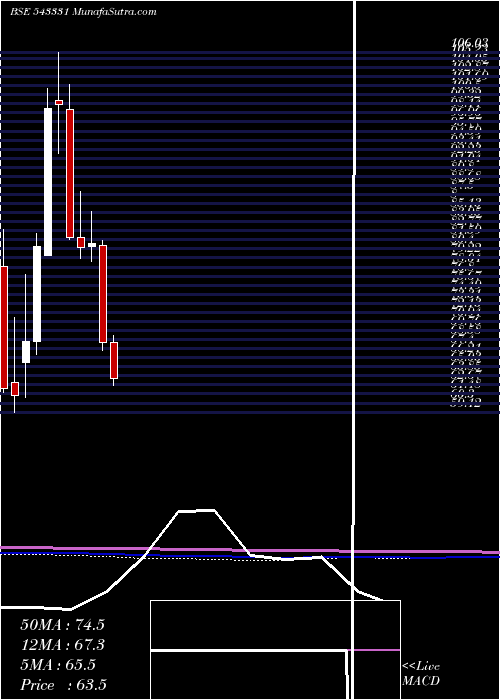Click the white MACD line peak plateau
The width and height of the screenshot is (500, 700).
pyautogui.click(x=196, y=511)
